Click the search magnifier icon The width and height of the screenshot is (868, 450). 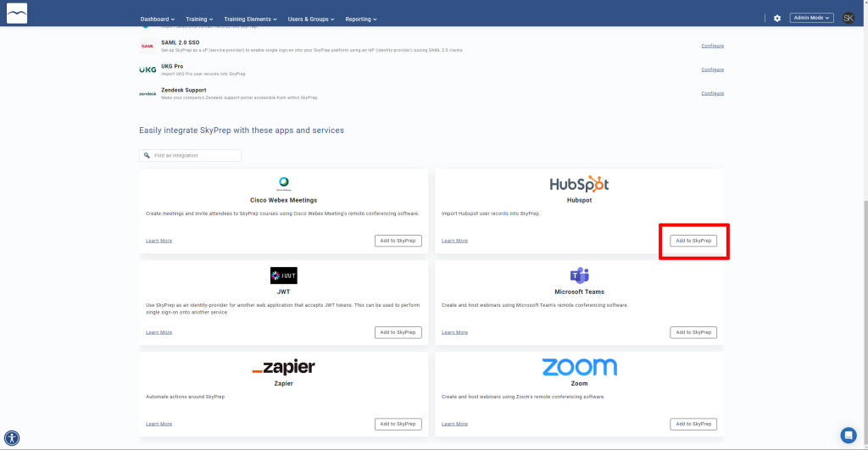(147, 156)
